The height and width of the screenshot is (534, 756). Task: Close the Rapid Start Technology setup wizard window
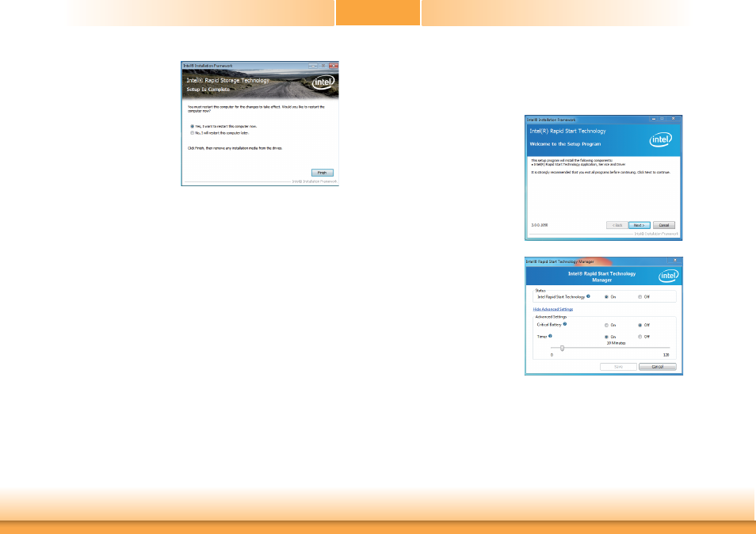[x=674, y=119]
